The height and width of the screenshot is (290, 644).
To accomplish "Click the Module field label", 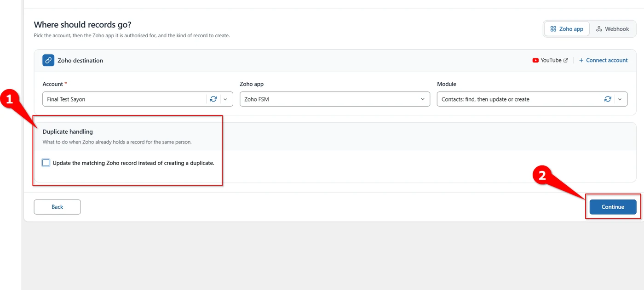I will point(447,84).
